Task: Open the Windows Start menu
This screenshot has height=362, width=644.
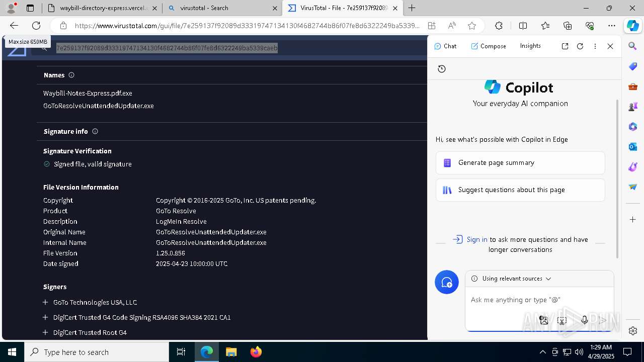Action: coord(12,352)
